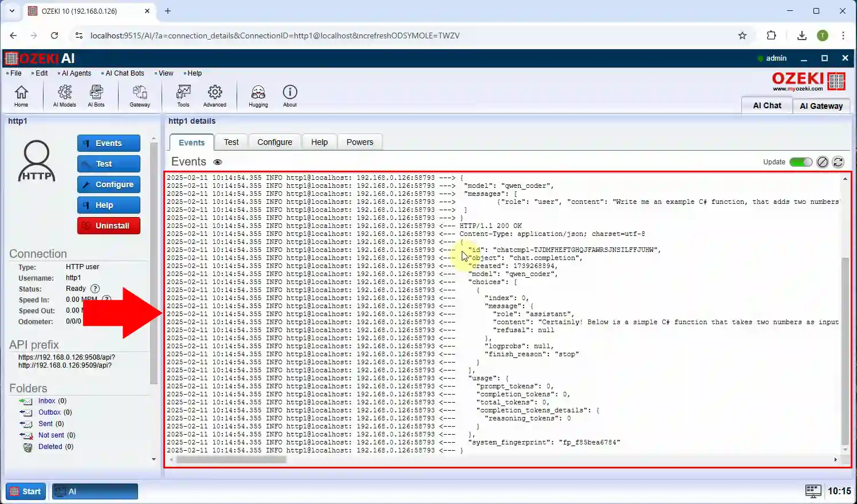Image resolution: width=857 pixels, height=504 pixels.
Task: Open the View menu
Action: pyautogui.click(x=166, y=73)
